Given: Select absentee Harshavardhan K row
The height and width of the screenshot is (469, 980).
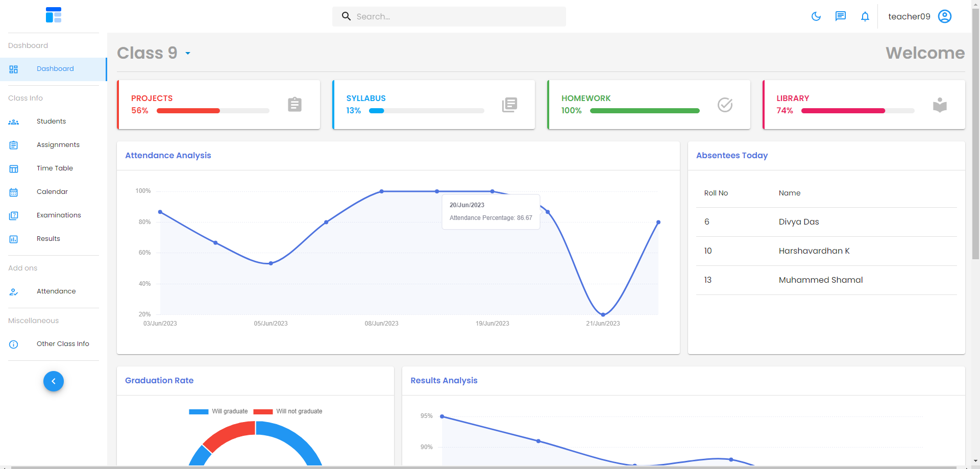Looking at the screenshot, I should (826, 251).
